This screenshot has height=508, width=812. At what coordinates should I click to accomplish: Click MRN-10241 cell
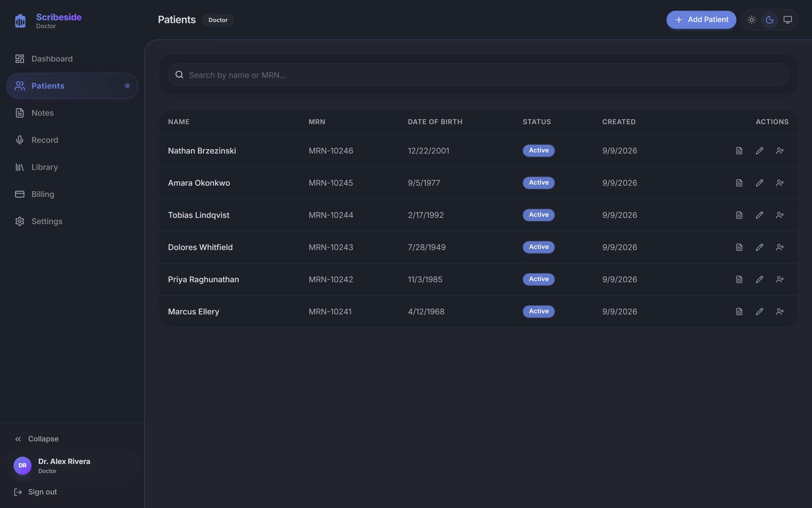point(330,312)
